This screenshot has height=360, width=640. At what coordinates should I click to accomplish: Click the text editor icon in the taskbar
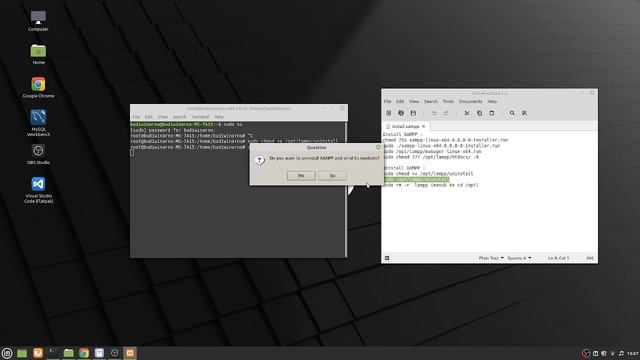click(x=99, y=353)
